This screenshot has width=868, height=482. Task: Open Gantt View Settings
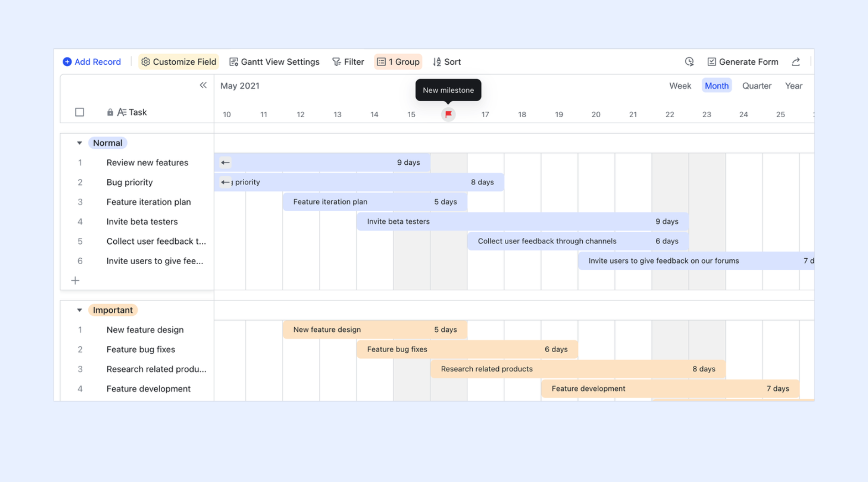274,62
